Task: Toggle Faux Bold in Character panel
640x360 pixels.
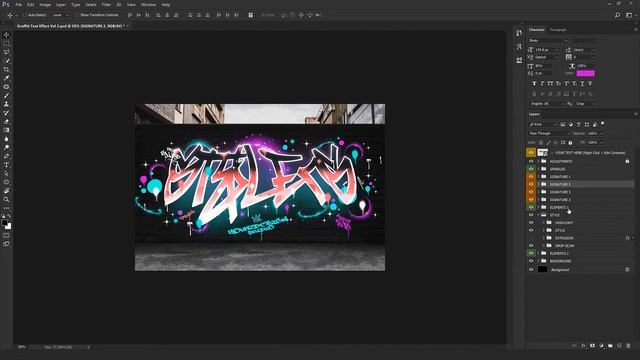Action: (534, 83)
